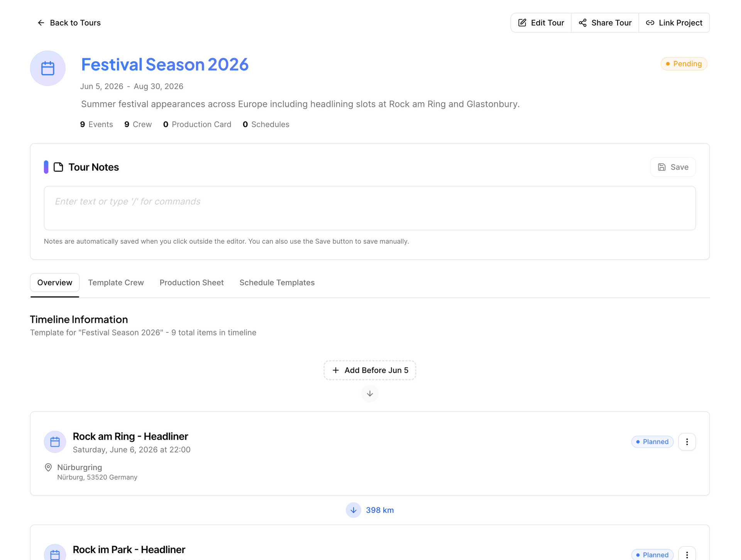
Task: Click the calendar icon beside Festival Season 2026
Action: [x=47, y=68]
